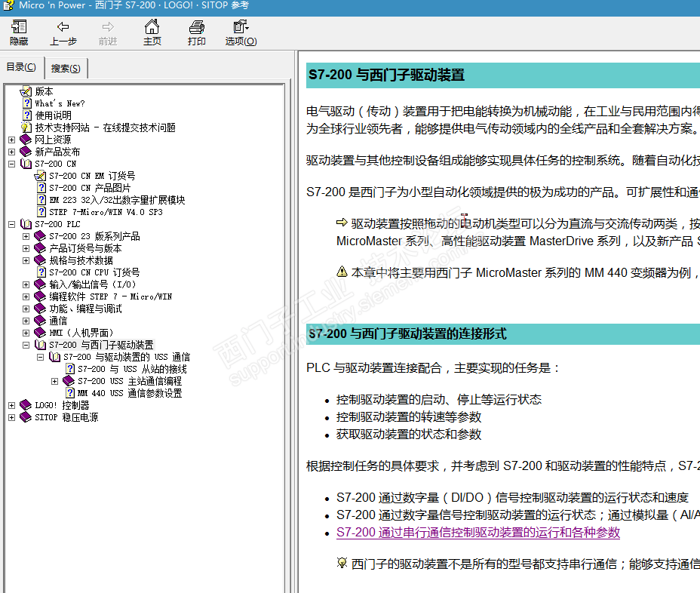Expand the 新产品发布 tree node
This screenshot has height=593, width=700.
tap(11, 152)
